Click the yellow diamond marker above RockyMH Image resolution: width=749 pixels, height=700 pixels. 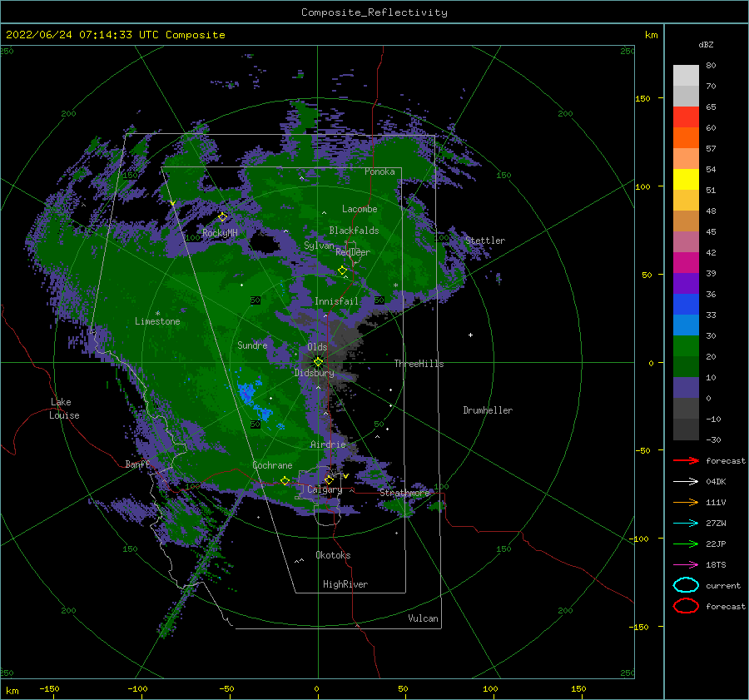tap(222, 217)
